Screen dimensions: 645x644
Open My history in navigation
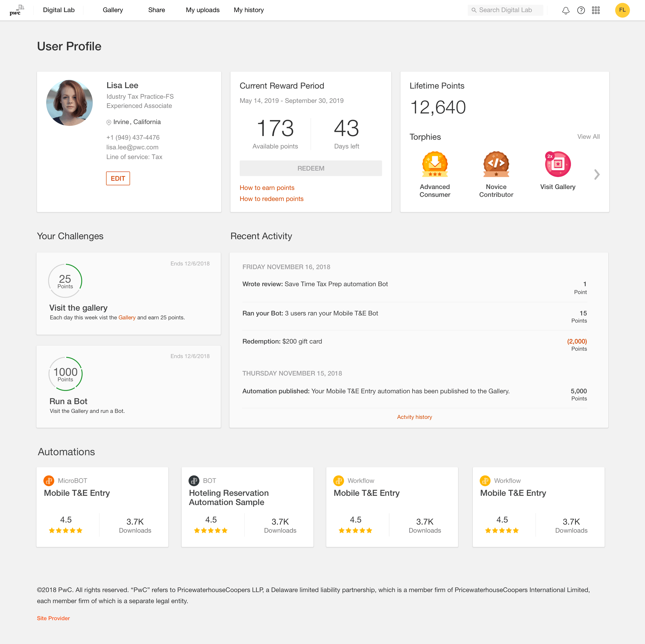pyautogui.click(x=249, y=10)
